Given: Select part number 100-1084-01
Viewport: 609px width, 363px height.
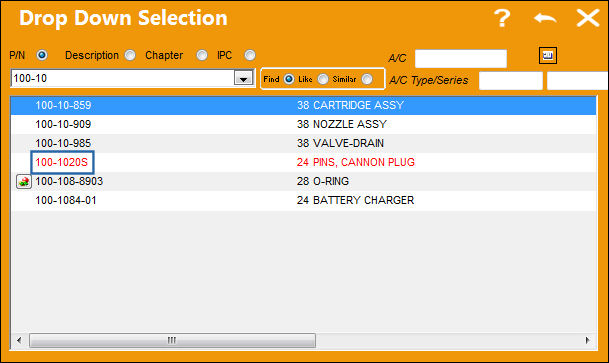Looking at the screenshot, I should click(x=66, y=200).
